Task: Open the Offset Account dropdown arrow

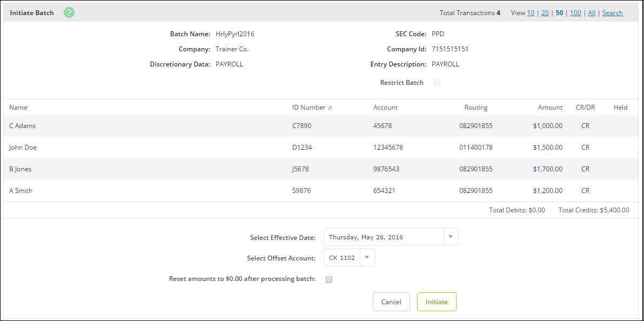Action: tap(367, 258)
